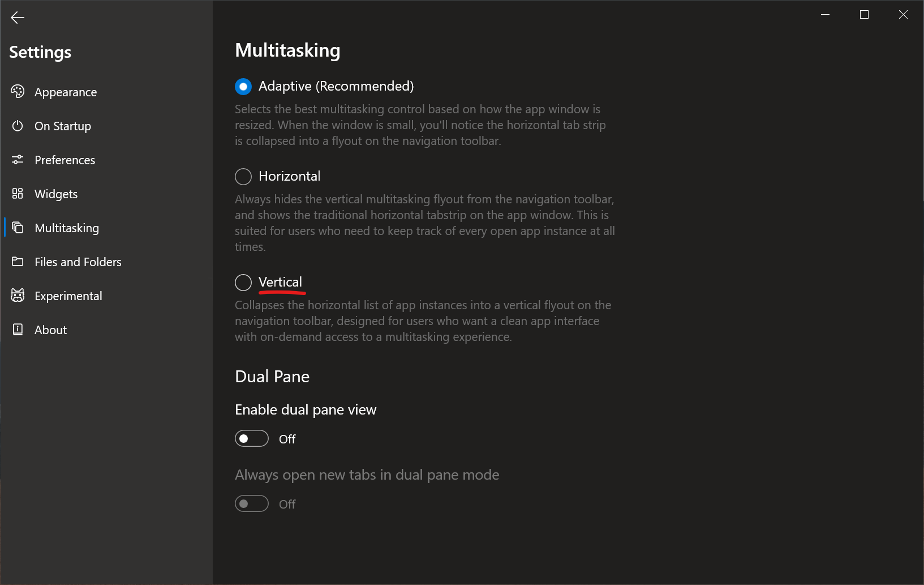Click the Multitasking icon in the sidebar
Image resolution: width=924 pixels, height=585 pixels.
[18, 228]
